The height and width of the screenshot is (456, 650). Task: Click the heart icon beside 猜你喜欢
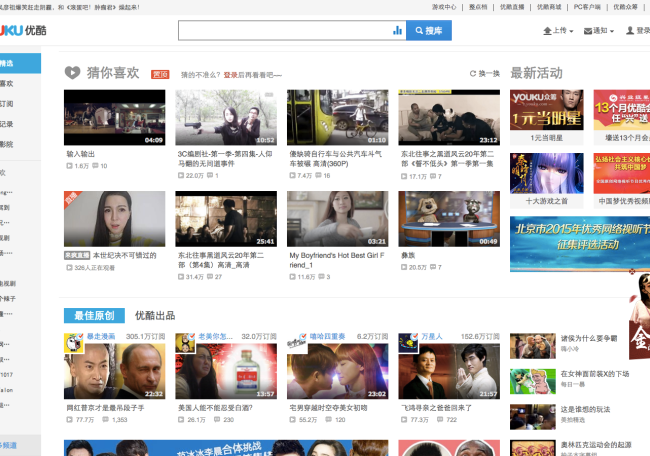[x=72, y=72]
